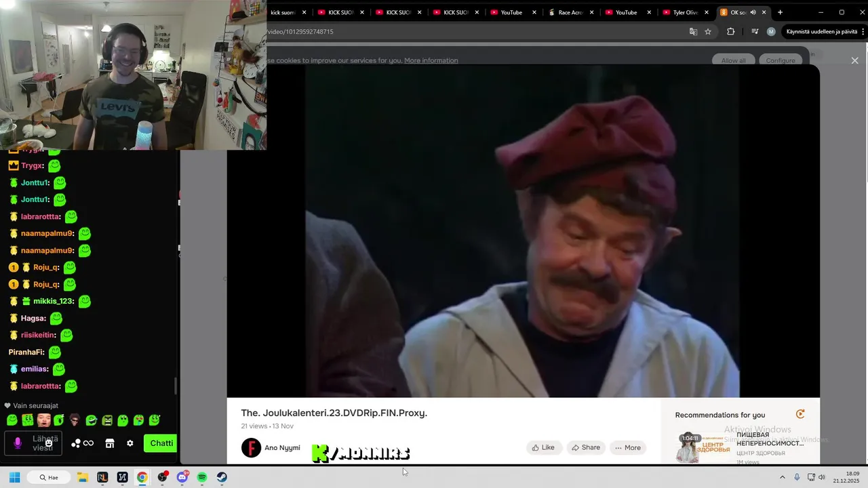
Task: Open Chrome extensions puzzle icon
Action: (x=730, y=31)
